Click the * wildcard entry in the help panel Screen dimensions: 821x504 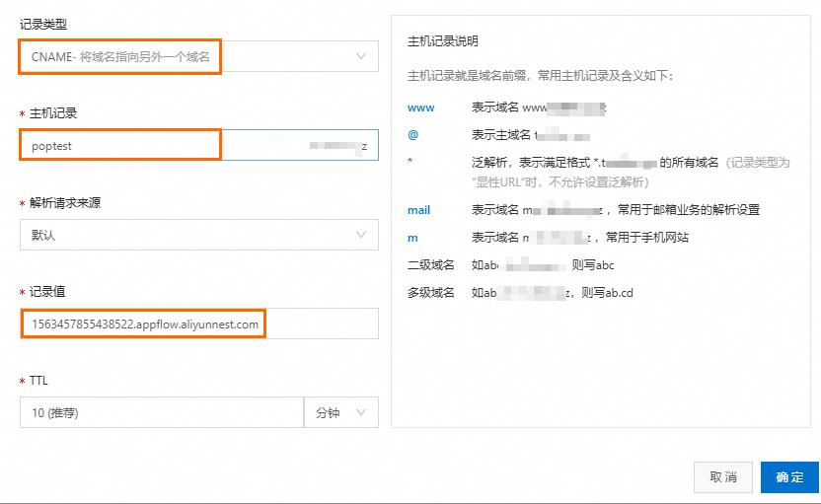410,162
